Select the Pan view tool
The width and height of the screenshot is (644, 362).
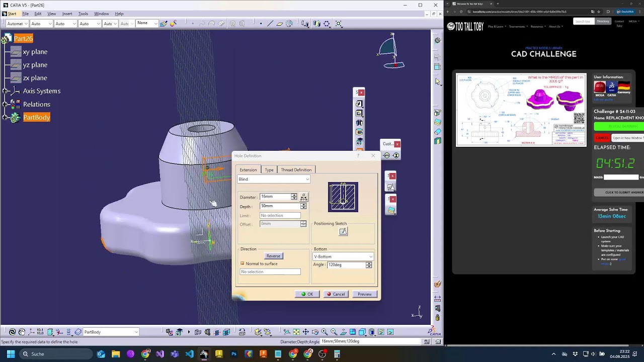pos(305,332)
